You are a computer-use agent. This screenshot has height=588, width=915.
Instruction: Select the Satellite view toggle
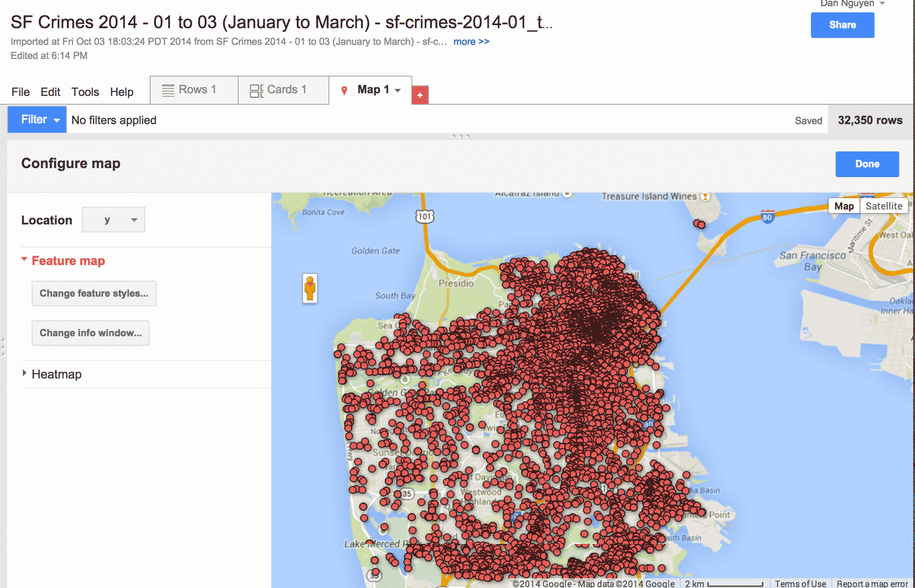[884, 206]
